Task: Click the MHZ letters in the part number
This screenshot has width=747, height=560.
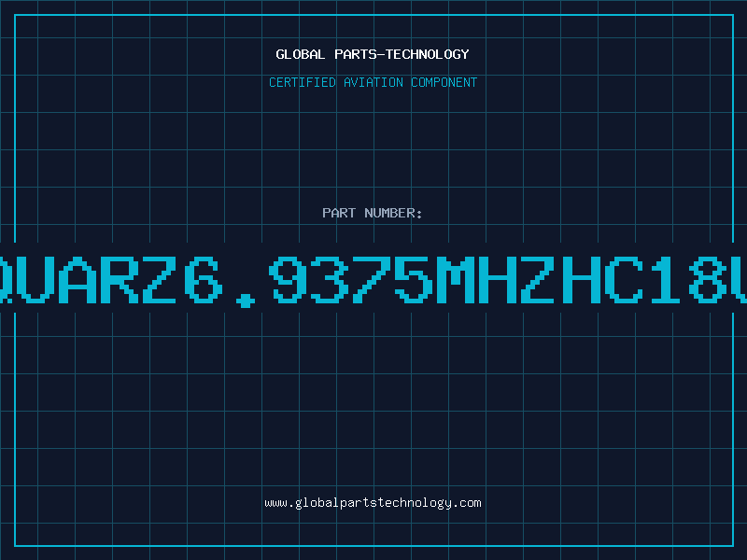Action: click(x=496, y=280)
